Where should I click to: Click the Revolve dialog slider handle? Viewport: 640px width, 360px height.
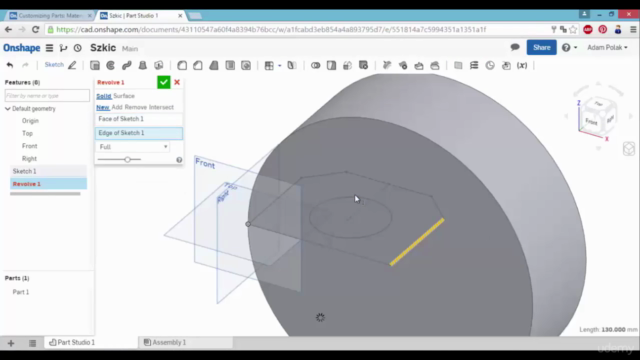click(127, 160)
